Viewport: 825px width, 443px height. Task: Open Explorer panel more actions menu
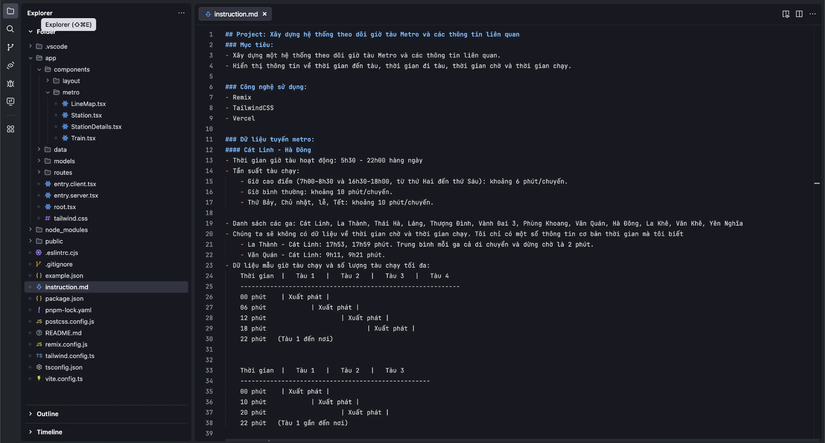tap(181, 13)
